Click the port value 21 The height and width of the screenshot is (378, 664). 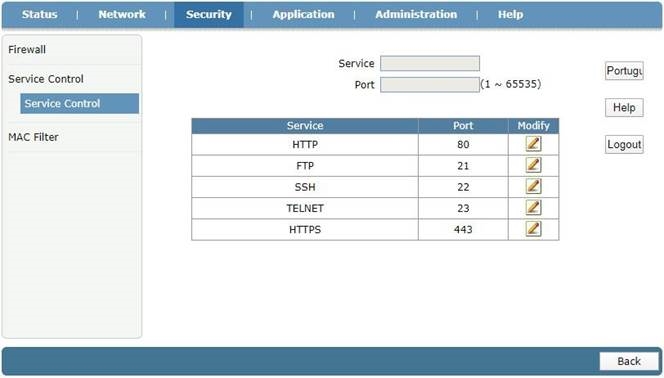pyautogui.click(x=463, y=166)
